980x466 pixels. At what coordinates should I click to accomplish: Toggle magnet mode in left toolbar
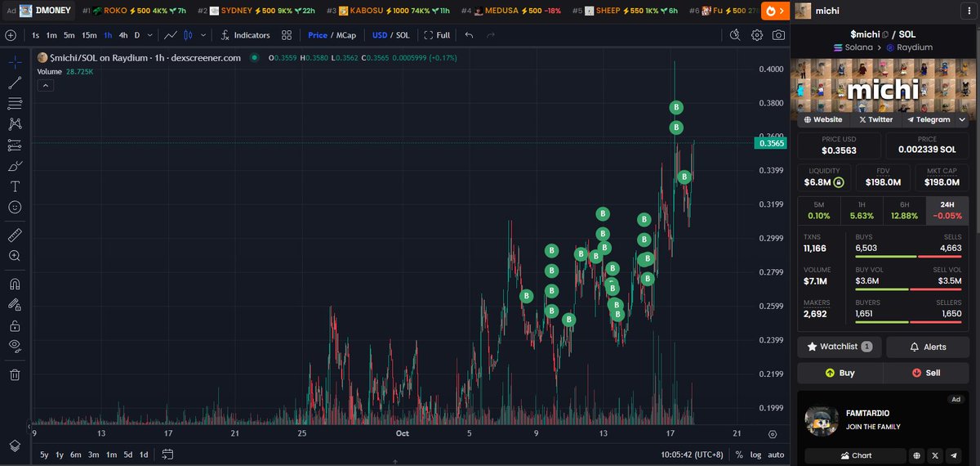click(x=15, y=285)
